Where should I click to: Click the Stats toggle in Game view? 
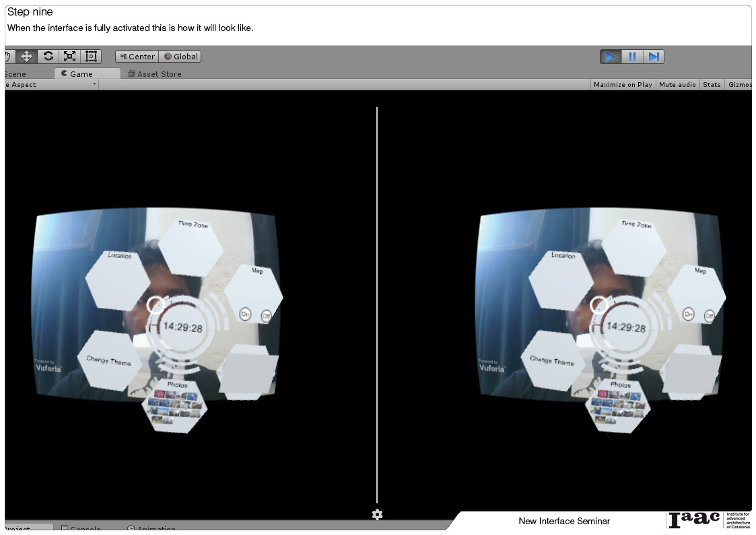(x=712, y=84)
